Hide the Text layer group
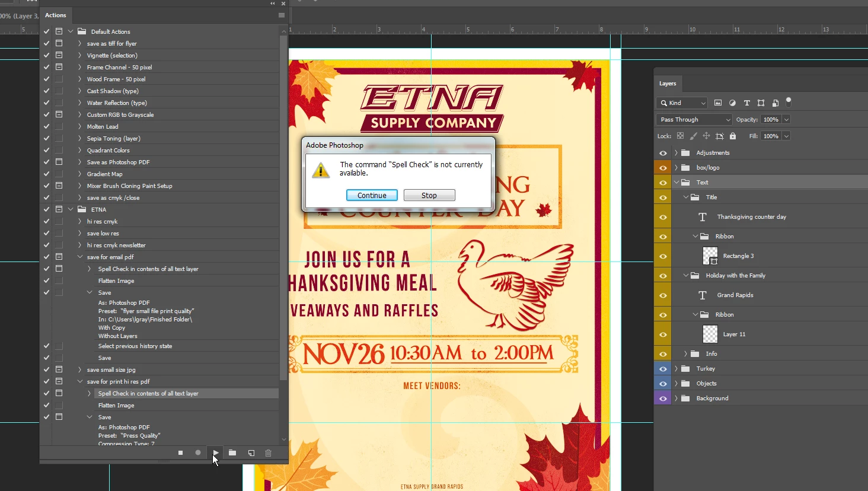This screenshot has width=868, height=491. click(x=663, y=183)
